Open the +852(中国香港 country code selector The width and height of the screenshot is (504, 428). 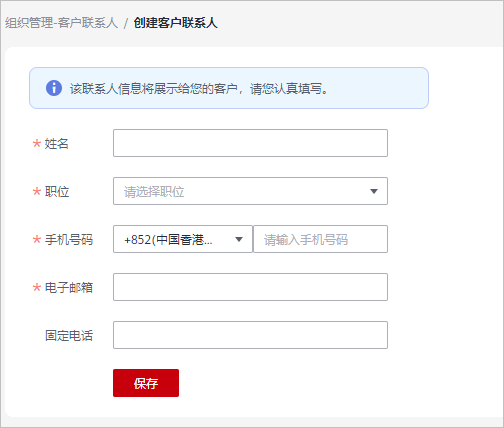183,239
